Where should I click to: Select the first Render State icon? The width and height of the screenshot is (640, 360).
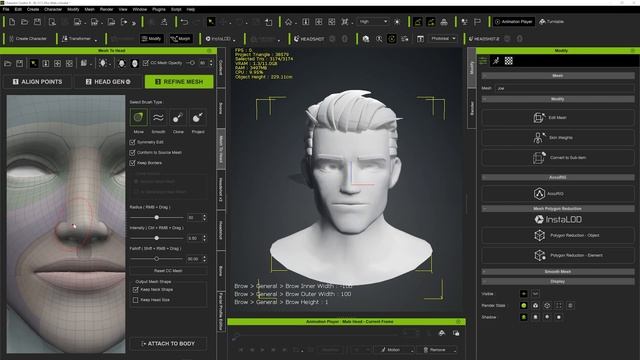pyautogui.click(x=524, y=305)
